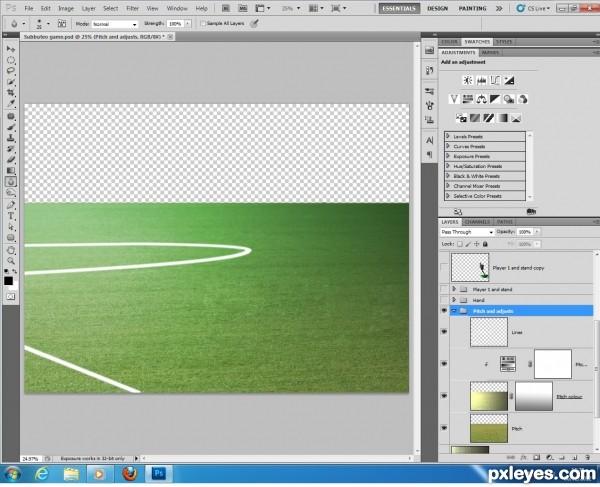Collapse the Pitch and adjusts group
The width and height of the screenshot is (600, 487).
pyautogui.click(x=454, y=311)
